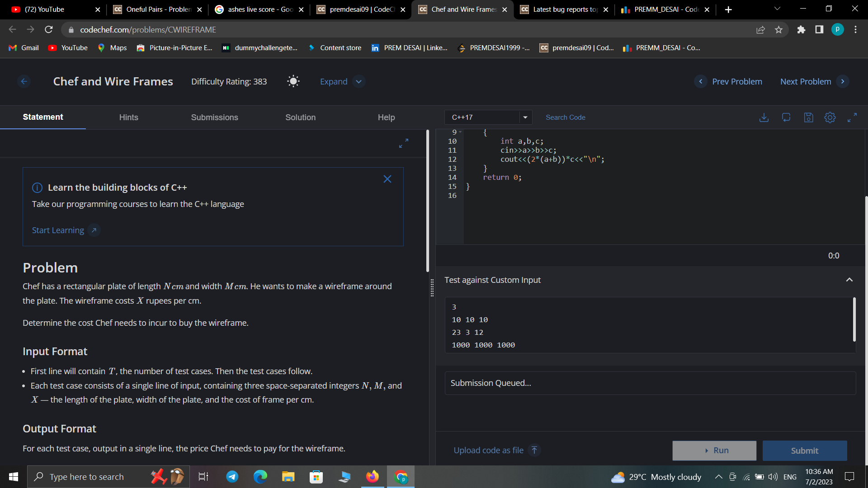Close the Learn C++ banner

tap(387, 179)
